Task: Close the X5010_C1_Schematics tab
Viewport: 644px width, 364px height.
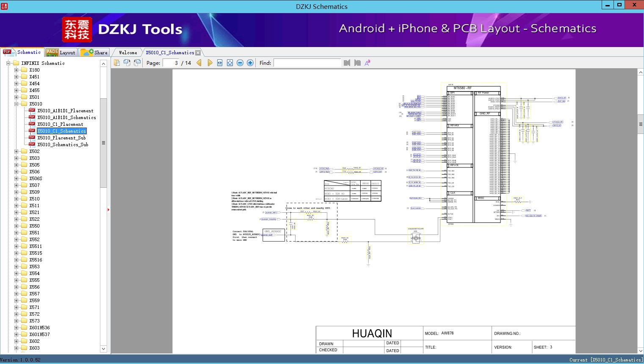Action: click(198, 53)
